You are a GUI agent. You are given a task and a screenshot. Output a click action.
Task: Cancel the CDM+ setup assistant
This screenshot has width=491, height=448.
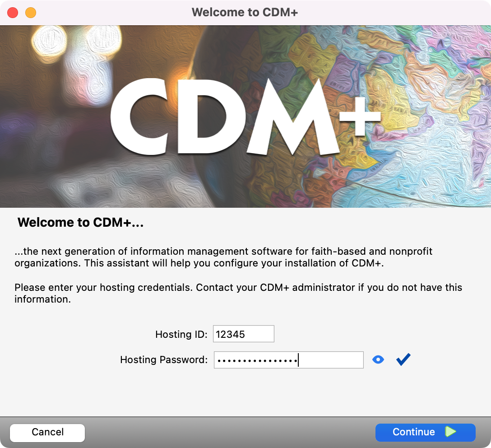(47, 432)
